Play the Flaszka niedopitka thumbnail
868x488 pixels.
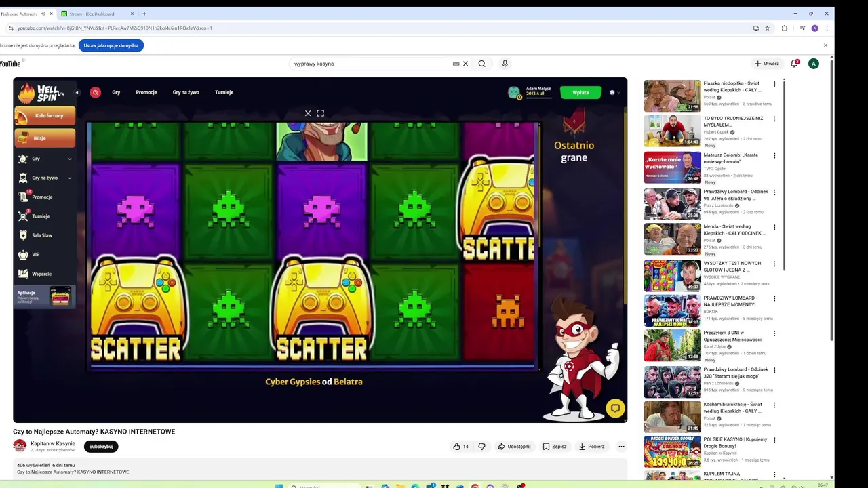(x=672, y=96)
